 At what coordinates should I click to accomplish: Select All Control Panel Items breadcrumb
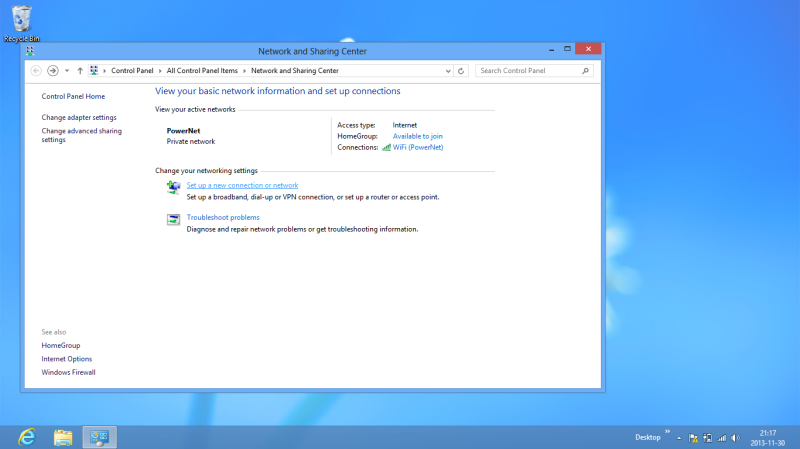(x=203, y=71)
